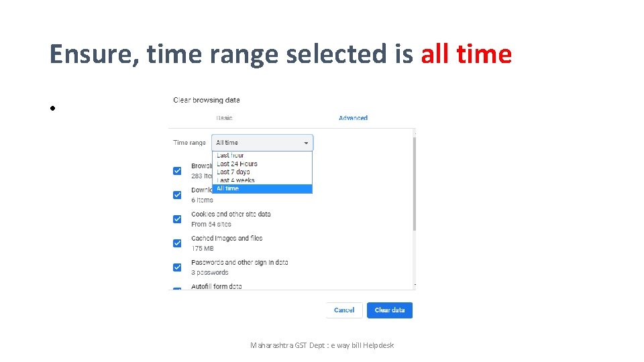The height and width of the screenshot is (362, 644).
Task: Click the Cookies and other site data label
Action: point(231,215)
